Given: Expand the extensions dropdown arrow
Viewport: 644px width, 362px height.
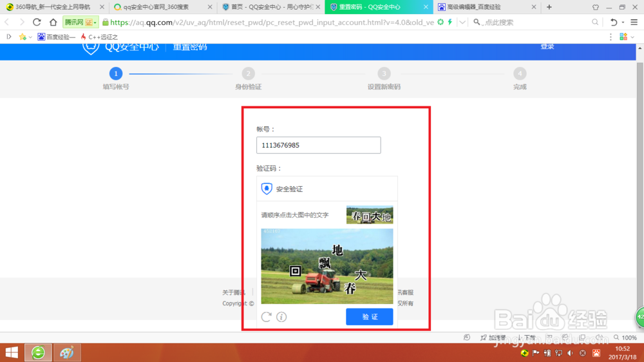Looking at the screenshot, I should (632, 37).
